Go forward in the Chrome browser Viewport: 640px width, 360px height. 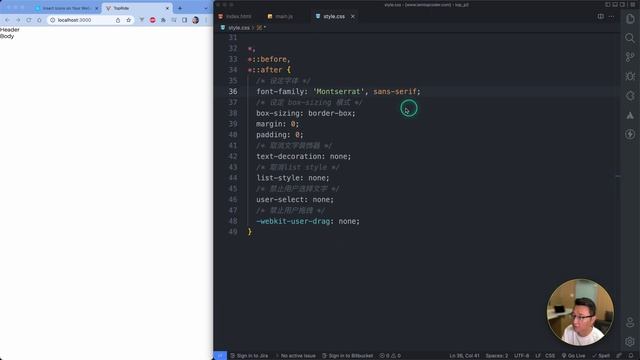(x=18, y=20)
